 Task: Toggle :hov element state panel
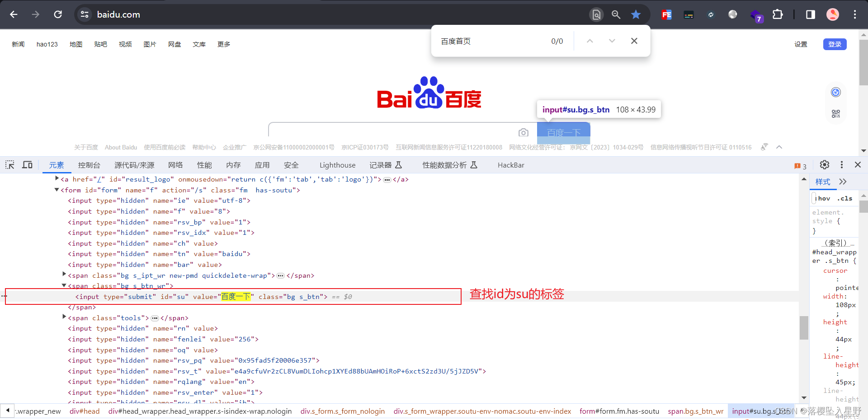coord(823,198)
